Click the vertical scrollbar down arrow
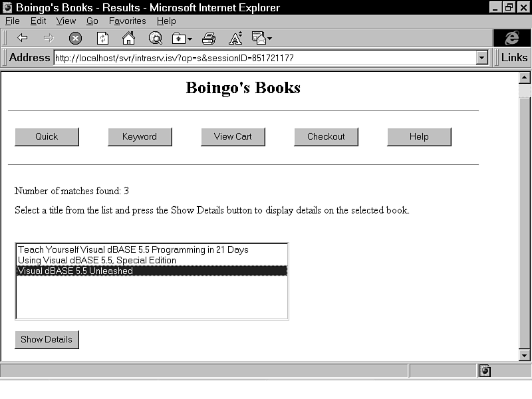 524,355
